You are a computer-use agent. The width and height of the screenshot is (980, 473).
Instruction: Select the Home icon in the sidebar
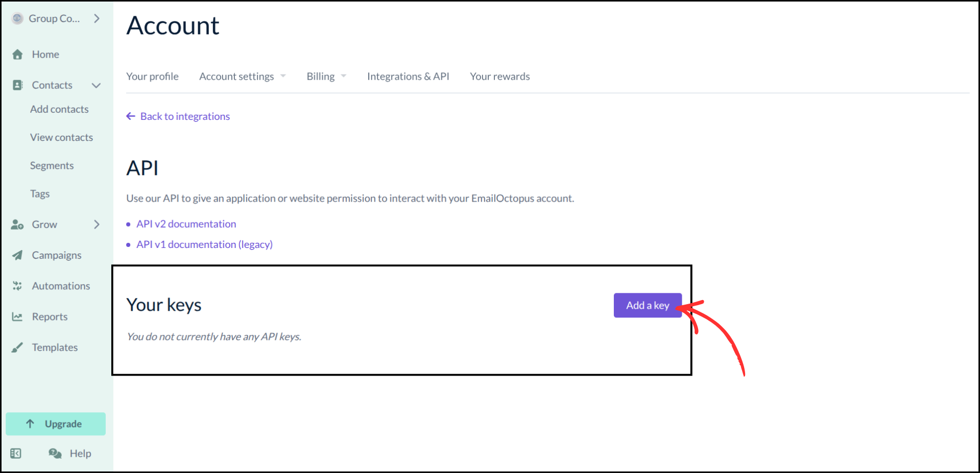click(17, 54)
